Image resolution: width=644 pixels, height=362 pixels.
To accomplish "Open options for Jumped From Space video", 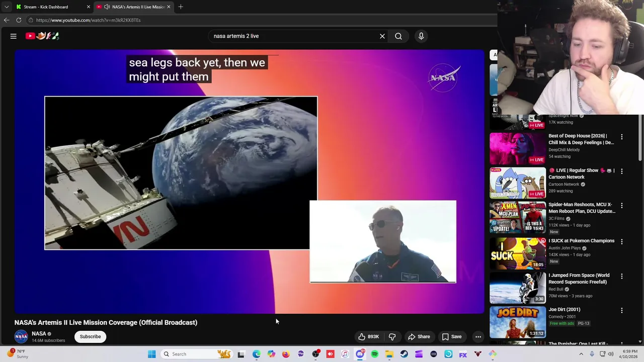I will coord(622,277).
